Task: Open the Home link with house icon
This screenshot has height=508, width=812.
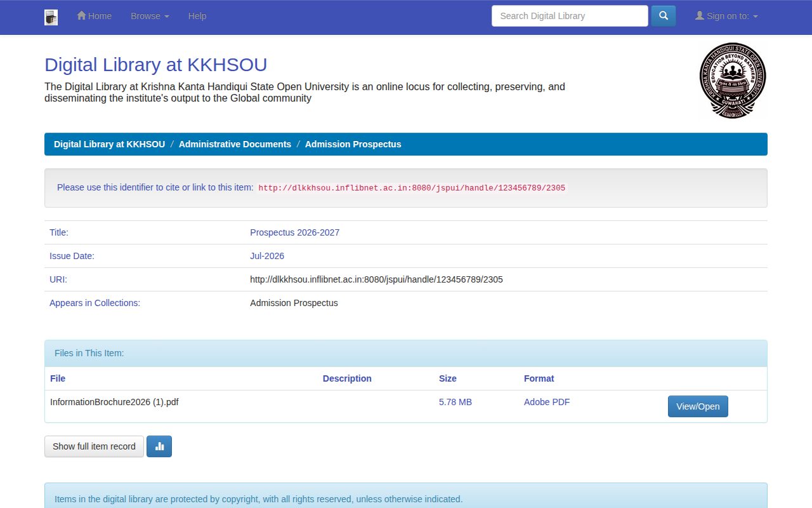Action: pos(94,16)
